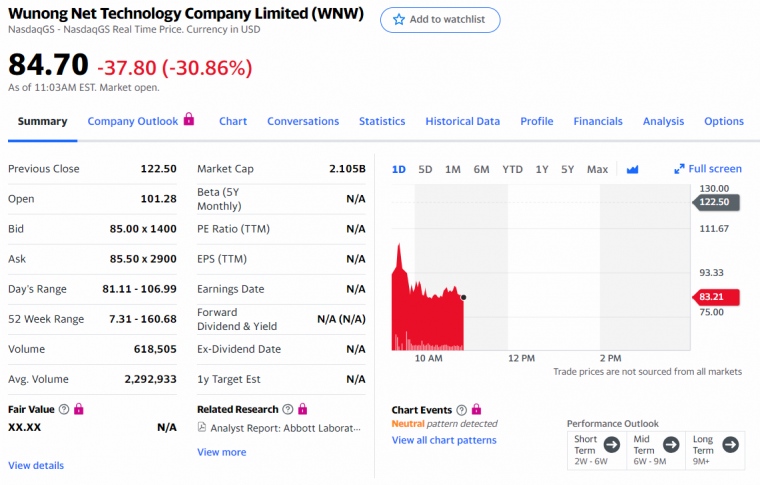Image resolution: width=760 pixels, height=485 pixels.
Task: Select the YTD chart range
Action: 512,169
